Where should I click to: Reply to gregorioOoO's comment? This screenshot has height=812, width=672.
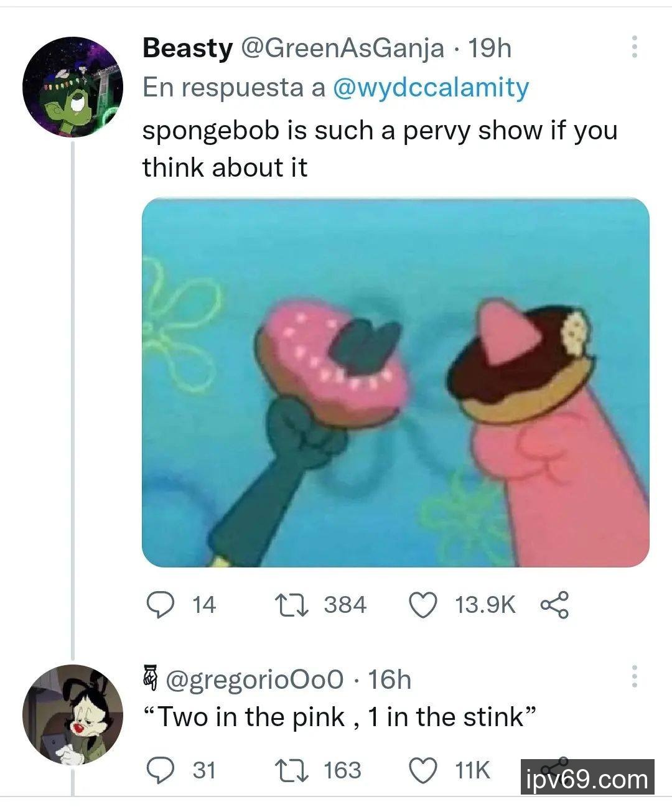tap(159, 770)
